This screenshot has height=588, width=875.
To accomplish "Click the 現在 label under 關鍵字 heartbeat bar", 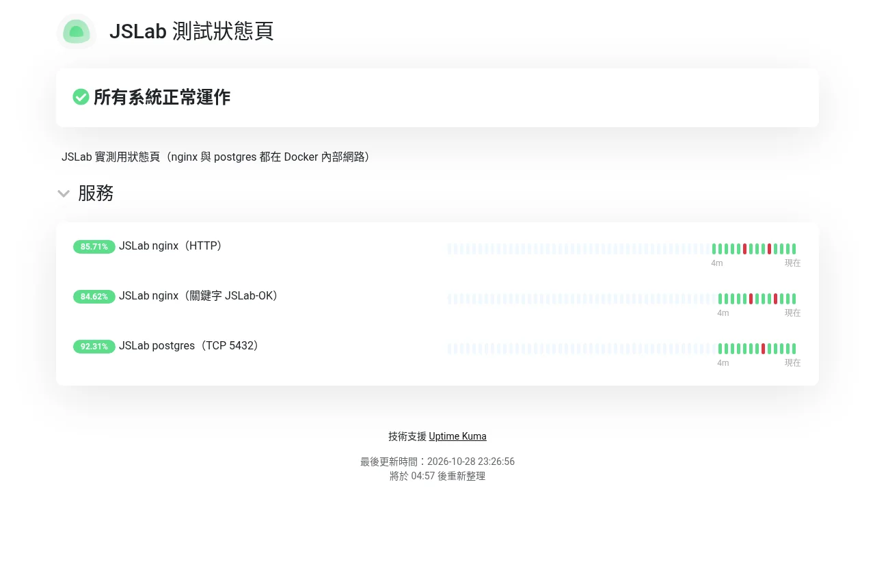I will [792, 313].
